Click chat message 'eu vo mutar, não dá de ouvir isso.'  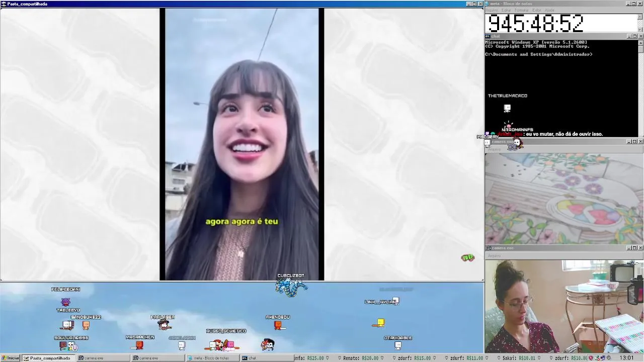(564, 134)
